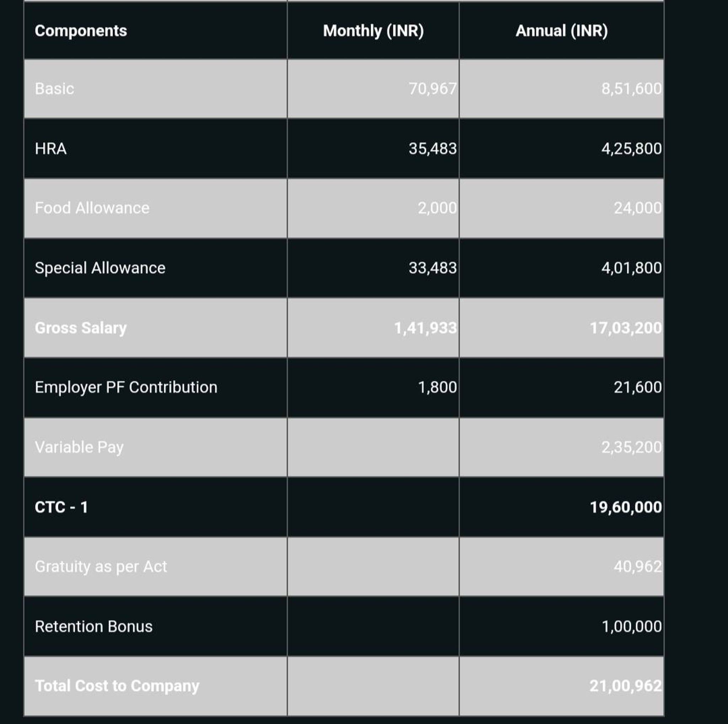This screenshot has height=724, width=728.
Task: Select the 4,01,800 annual special allowance
Action: (x=631, y=268)
